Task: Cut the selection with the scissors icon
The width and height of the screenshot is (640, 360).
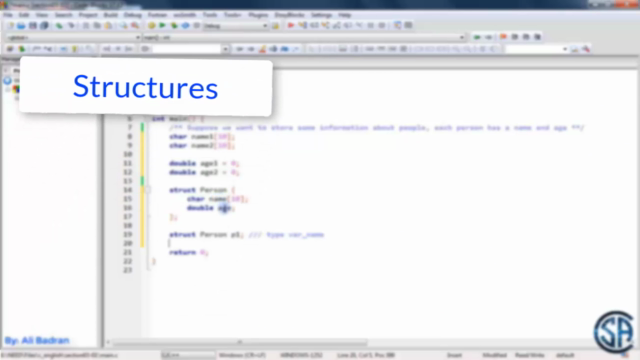Action: 86,26
